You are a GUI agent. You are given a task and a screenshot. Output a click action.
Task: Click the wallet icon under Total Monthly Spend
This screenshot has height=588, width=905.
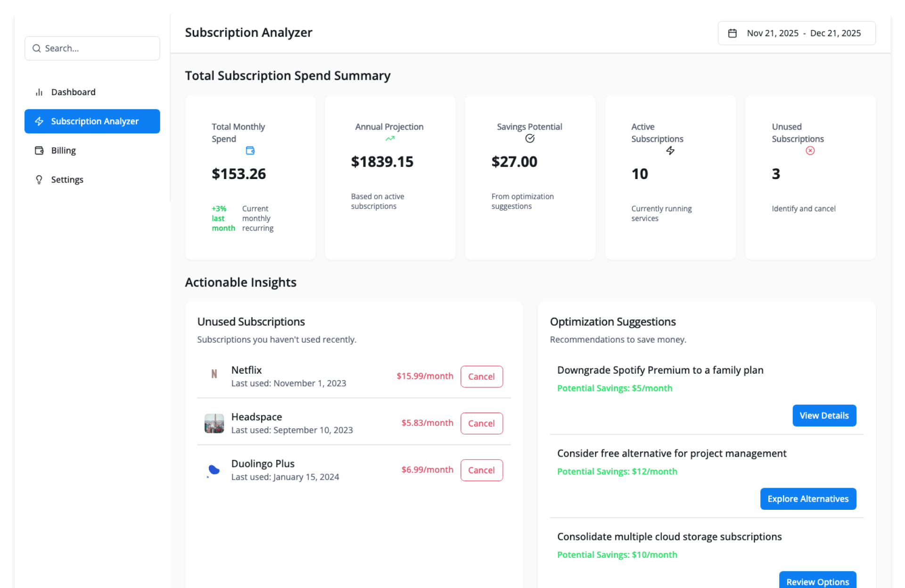(x=250, y=151)
